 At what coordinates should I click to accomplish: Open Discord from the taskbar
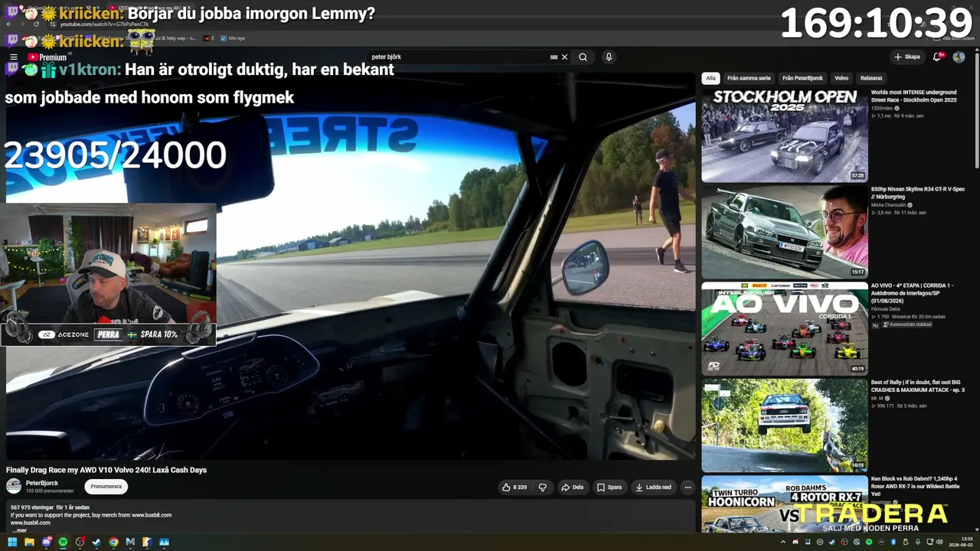pyautogui.click(x=46, y=543)
